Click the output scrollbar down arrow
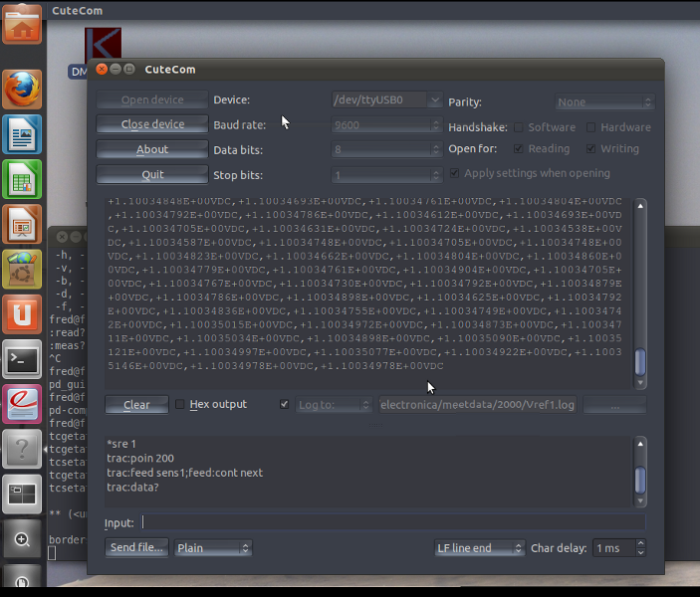Image resolution: width=700 pixels, height=597 pixels. pos(640,383)
